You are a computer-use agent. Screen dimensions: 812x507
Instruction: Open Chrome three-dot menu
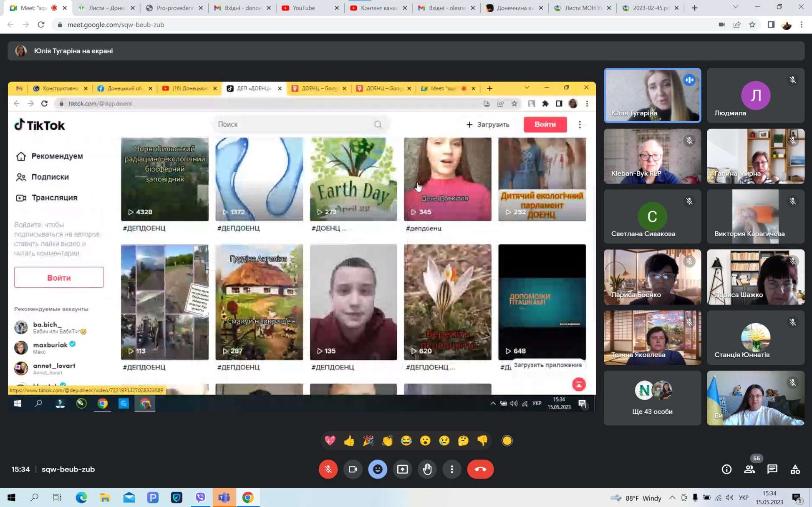[x=802, y=25]
